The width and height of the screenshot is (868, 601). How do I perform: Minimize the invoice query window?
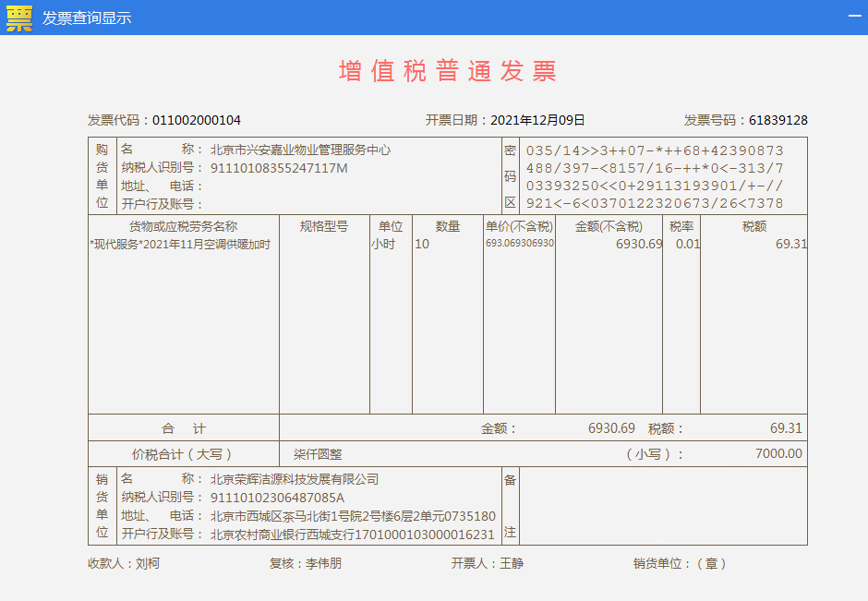854,17
